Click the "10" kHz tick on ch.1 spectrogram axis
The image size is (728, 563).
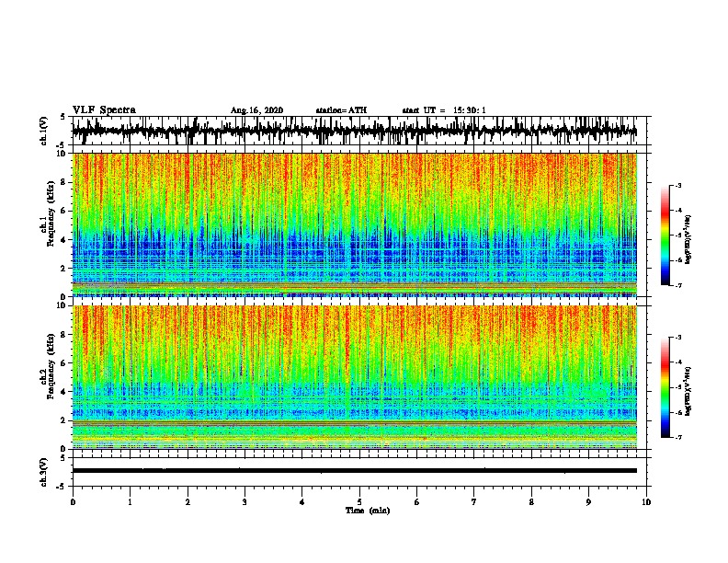[x=62, y=154]
